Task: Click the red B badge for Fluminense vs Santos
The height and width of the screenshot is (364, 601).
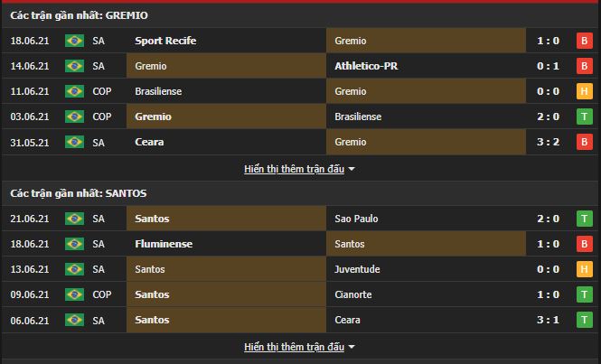Action: pyautogui.click(x=584, y=244)
